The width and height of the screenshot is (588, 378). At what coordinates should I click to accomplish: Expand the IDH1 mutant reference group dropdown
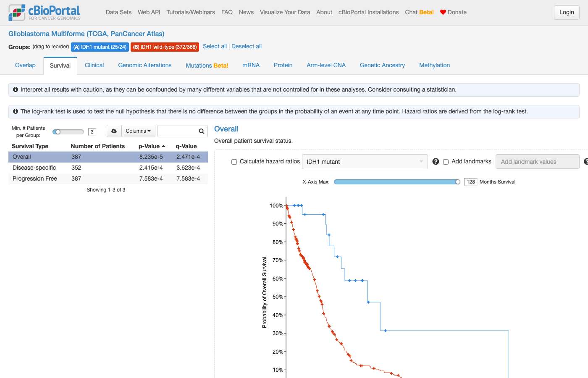coord(365,162)
